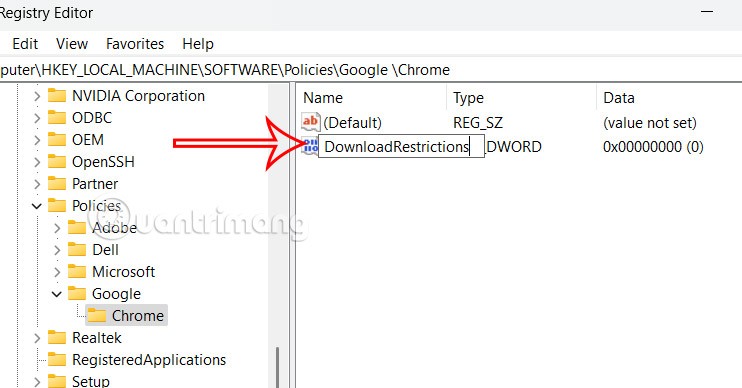Viewport: 742px width, 388px height.
Task: Click the OEM folder icon
Action: (57, 140)
